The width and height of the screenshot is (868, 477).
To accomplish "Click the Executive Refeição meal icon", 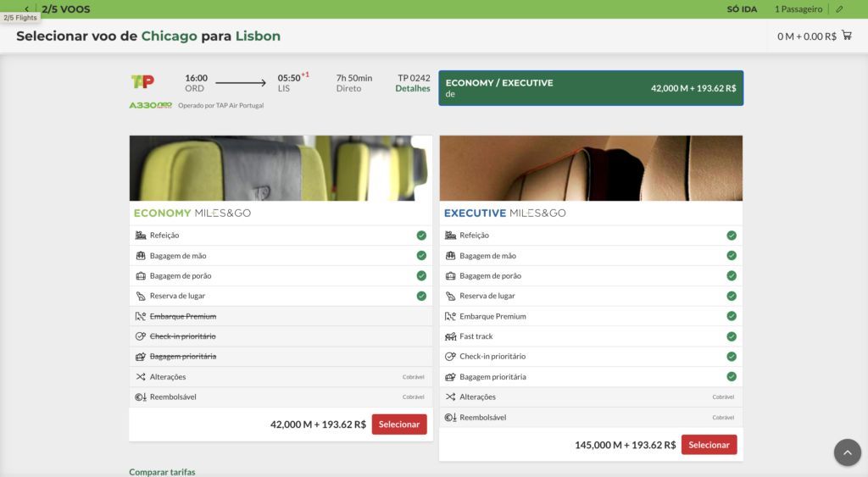I will click(451, 236).
